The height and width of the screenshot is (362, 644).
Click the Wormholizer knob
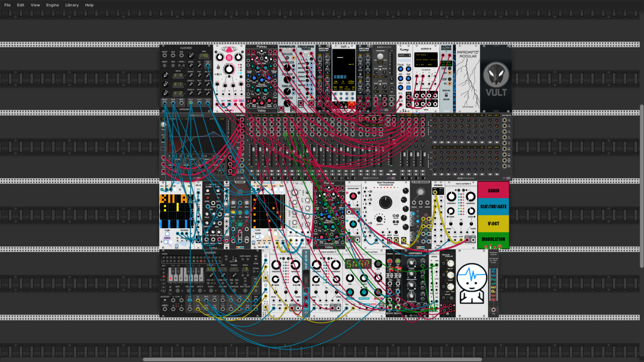[287, 67]
